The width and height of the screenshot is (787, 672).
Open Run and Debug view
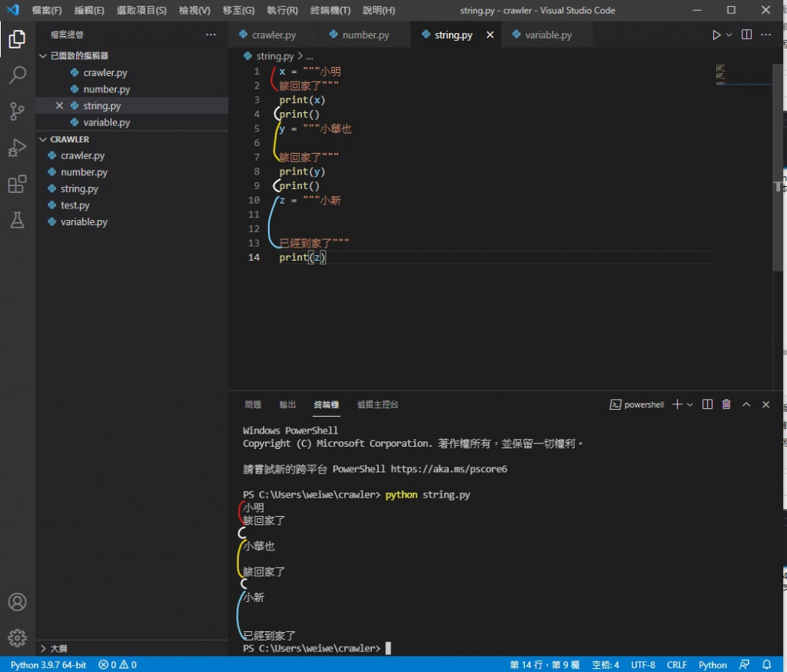point(17,148)
